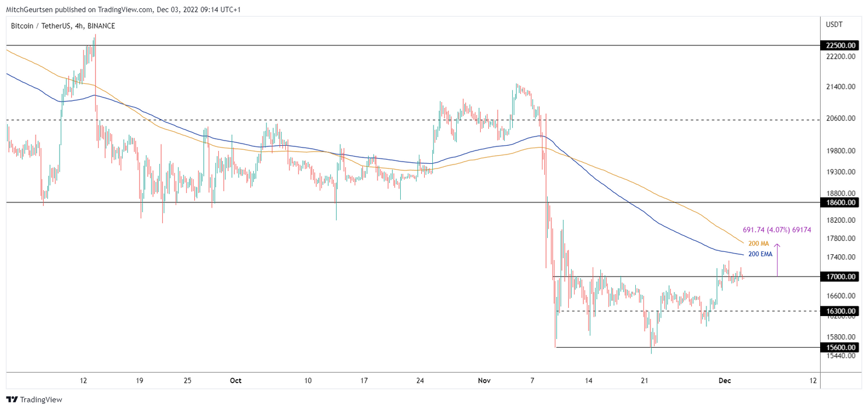Click the 19300.00 price axis value
Screen dimensions: 868x410
click(841, 172)
